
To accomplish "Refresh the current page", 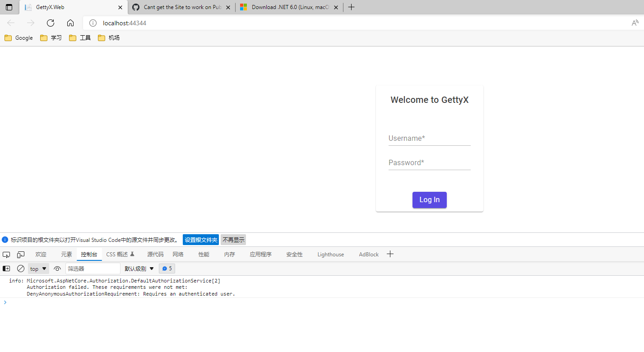I will (x=50, y=23).
